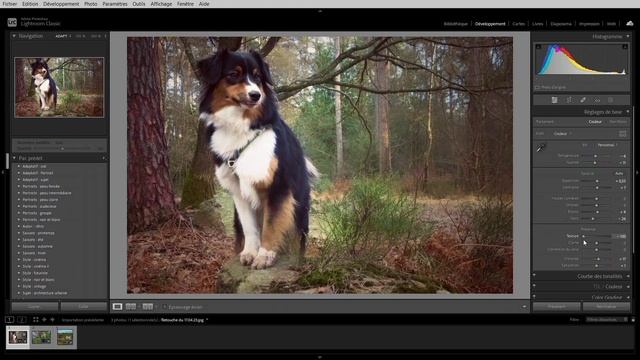This screenshot has width=640, height=360.
Task: Click the Réinitialiser button
Action: (x=606, y=307)
